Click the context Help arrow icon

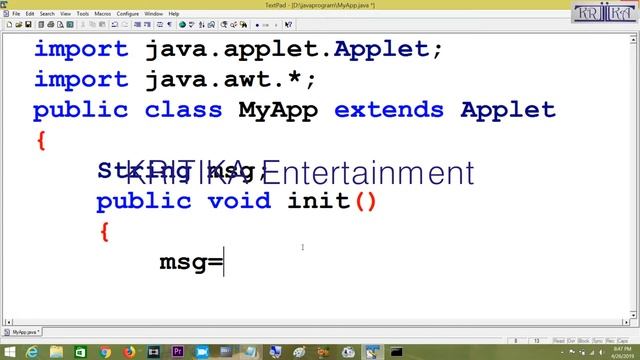[x=288, y=24]
